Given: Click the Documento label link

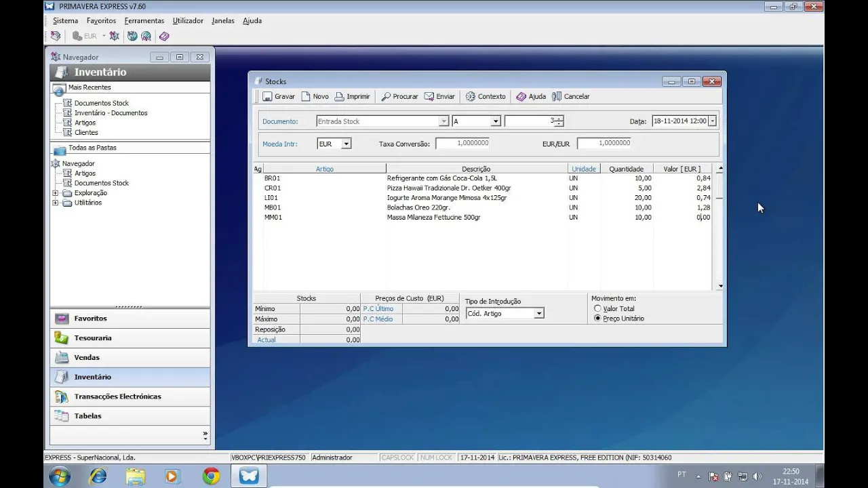Looking at the screenshot, I should (x=280, y=122).
